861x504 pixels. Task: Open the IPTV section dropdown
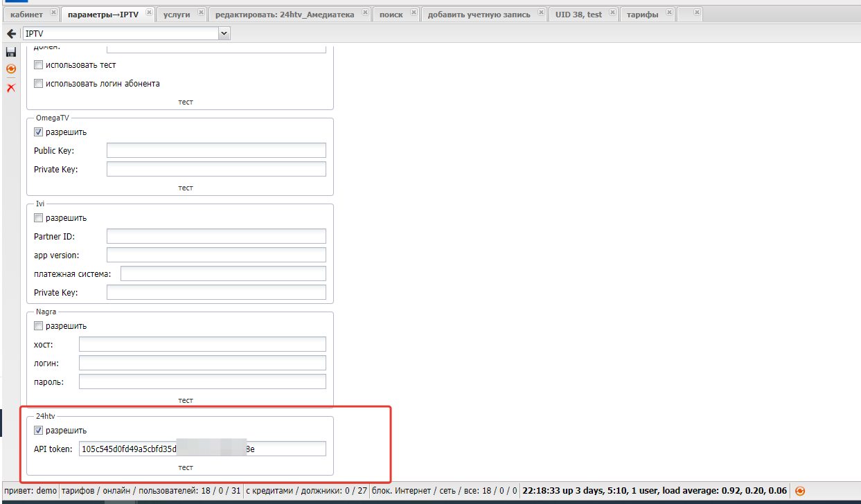[x=224, y=33]
